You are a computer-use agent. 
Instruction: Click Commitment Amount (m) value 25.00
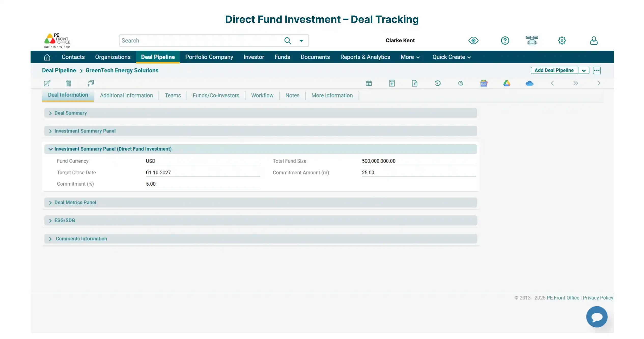[419, 173]
